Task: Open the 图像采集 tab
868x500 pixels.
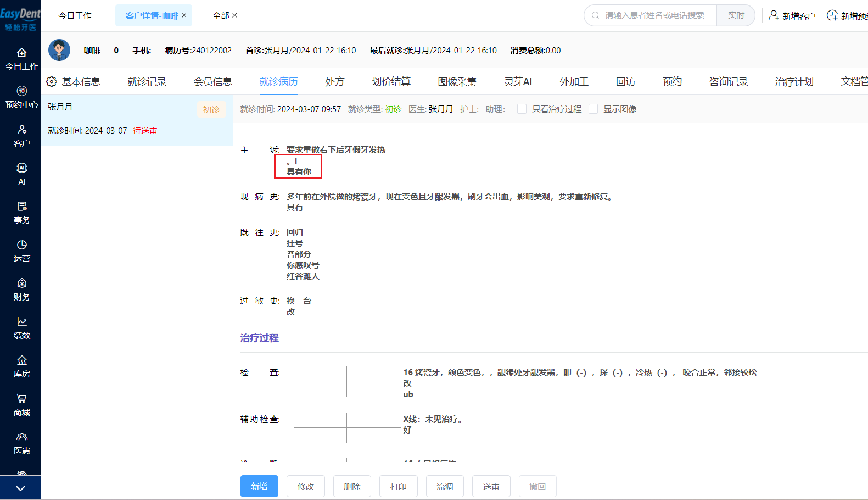Action: 457,82
